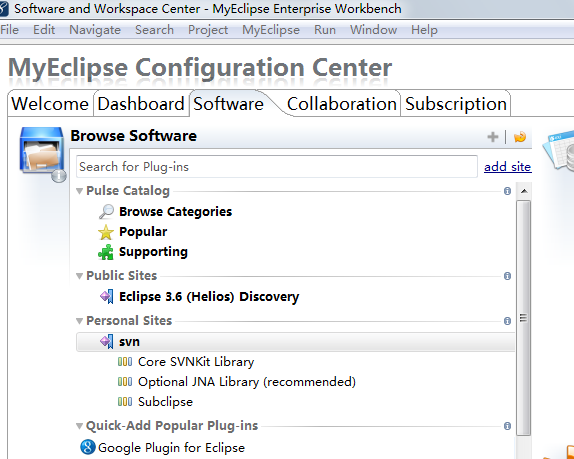Click info icon beside Personal Sites
Screen dimensions: 574x459
tap(507, 321)
